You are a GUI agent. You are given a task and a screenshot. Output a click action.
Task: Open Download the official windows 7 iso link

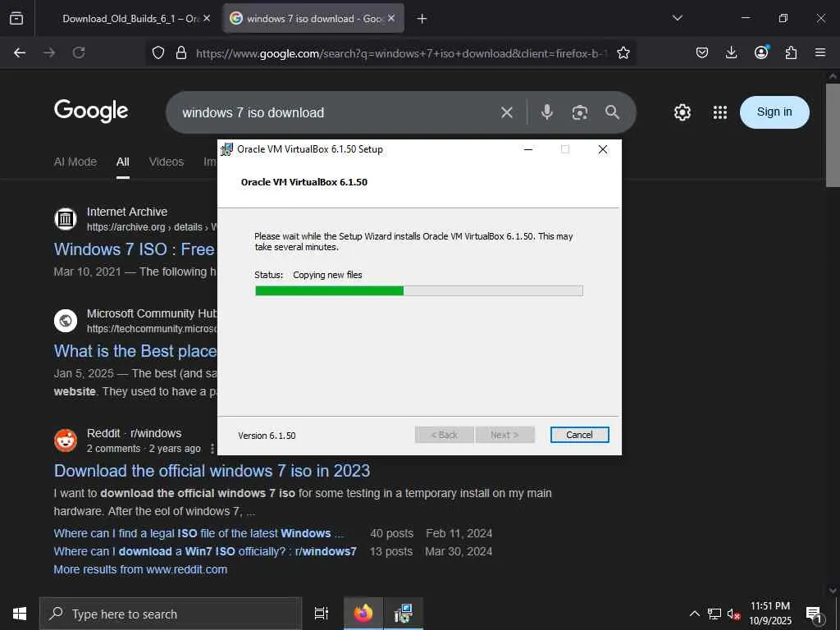212,471
